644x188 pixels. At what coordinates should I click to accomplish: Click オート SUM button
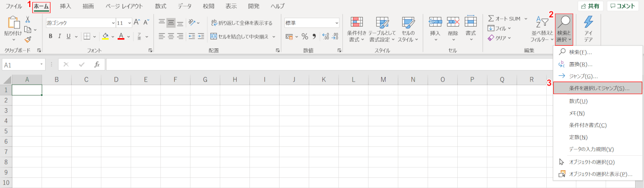point(504,19)
